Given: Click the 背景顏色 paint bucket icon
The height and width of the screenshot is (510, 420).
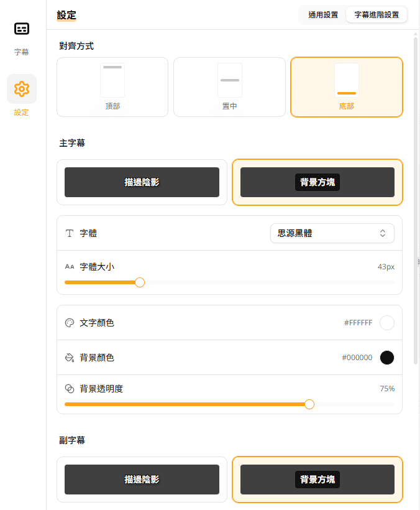Looking at the screenshot, I should coord(70,358).
